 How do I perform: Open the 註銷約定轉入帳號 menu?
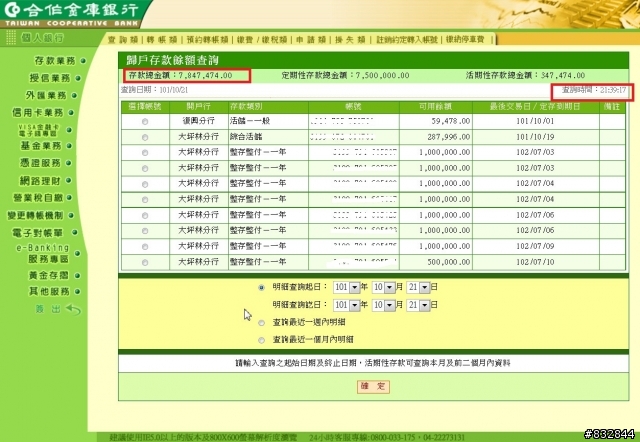407,40
